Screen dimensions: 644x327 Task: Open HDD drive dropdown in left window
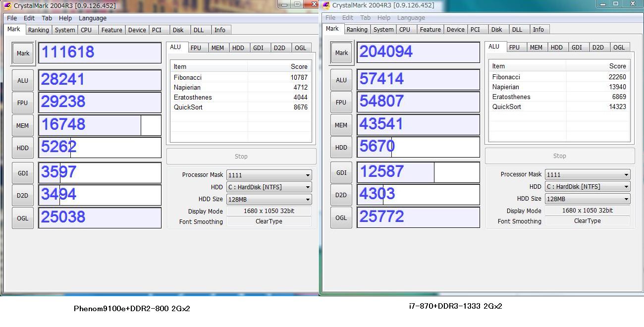[x=269, y=187]
